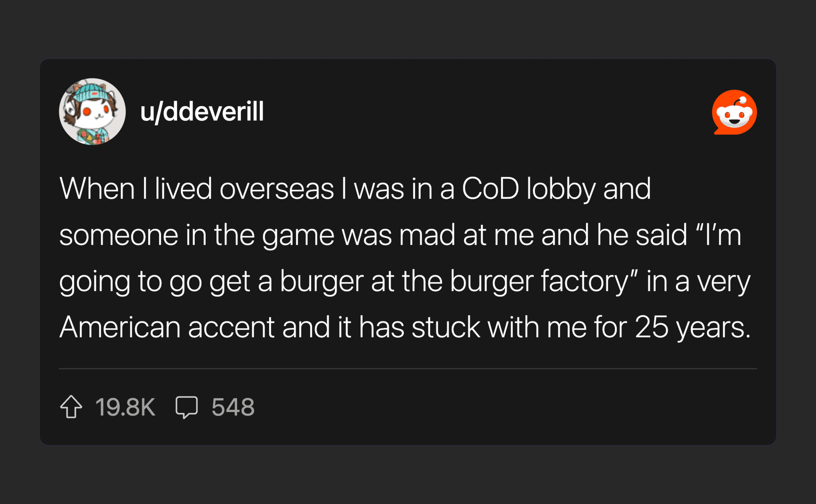Screen dimensions: 816x504
Task: Click the opening text "When I lived overseas"
Action: pos(196,189)
